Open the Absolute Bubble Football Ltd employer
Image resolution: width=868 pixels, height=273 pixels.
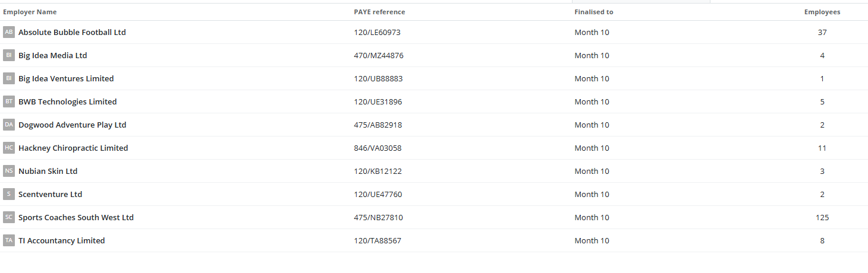click(72, 32)
